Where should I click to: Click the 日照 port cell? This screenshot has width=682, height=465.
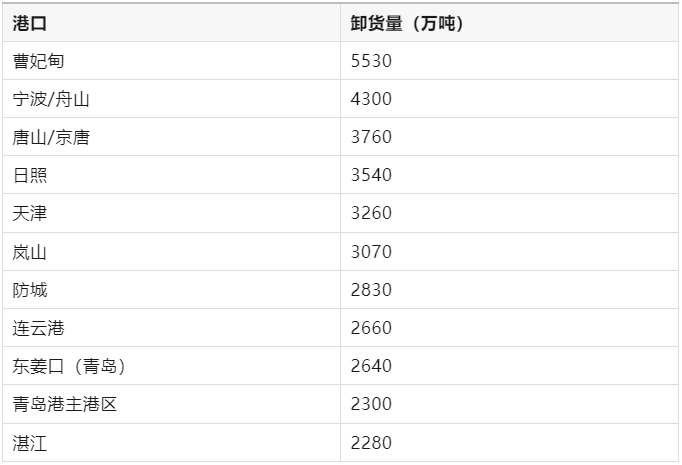pyautogui.click(x=171, y=175)
